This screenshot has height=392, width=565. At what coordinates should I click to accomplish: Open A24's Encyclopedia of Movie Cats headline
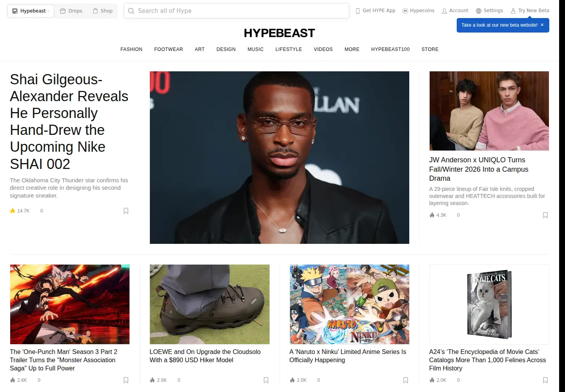click(x=487, y=360)
